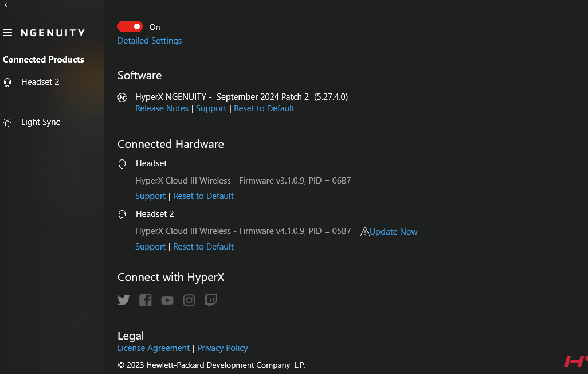The image size is (588, 374).
Task: Open Light Sync in sidebar
Action: point(40,122)
